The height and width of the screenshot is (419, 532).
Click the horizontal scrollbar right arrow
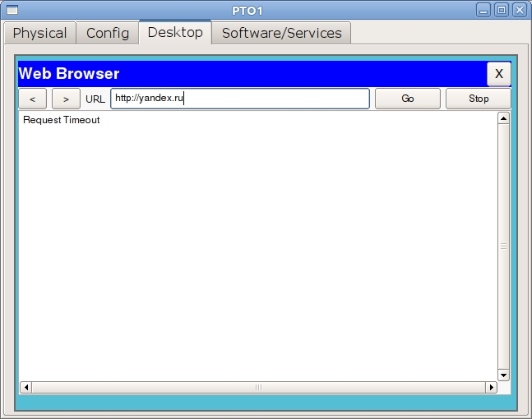(492, 387)
